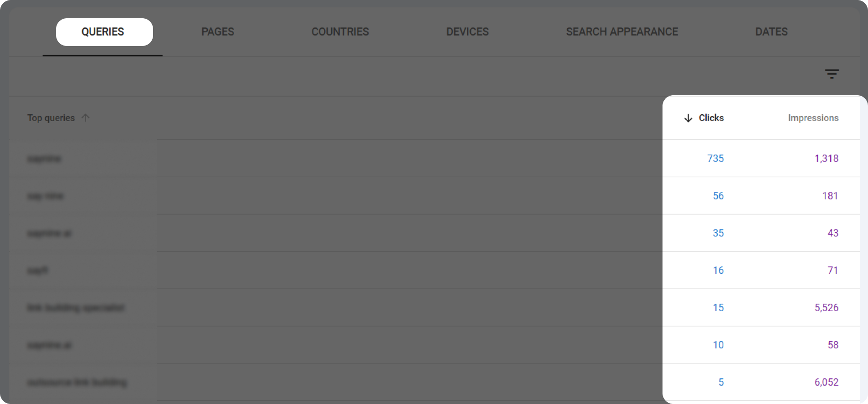
Task: Click the Clicks column header
Action: [x=711, y=118]
